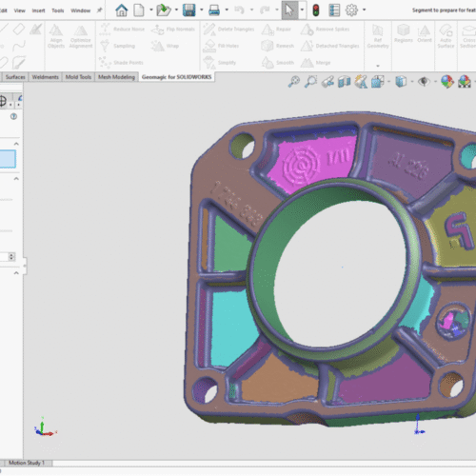Save the document with the floppy disk icon
Viewport: 476px width, 476px height.
pyautogui.click(x=189, y=10)
